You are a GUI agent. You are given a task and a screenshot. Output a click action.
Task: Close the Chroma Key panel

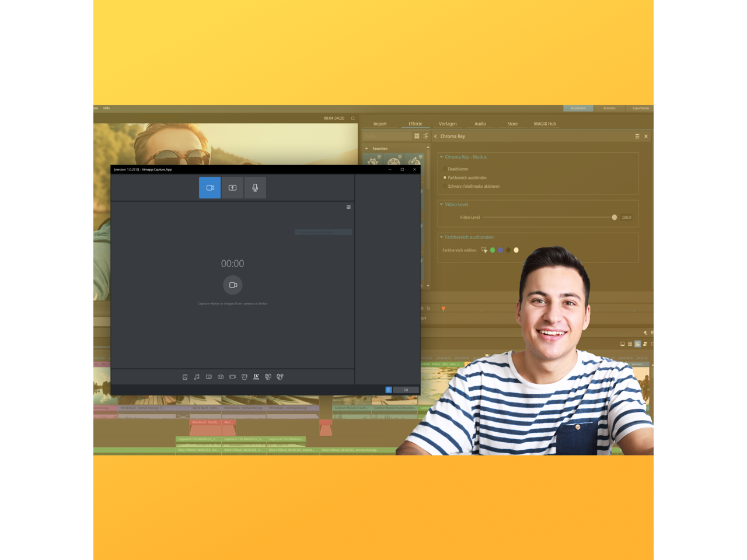click(646, 136)
